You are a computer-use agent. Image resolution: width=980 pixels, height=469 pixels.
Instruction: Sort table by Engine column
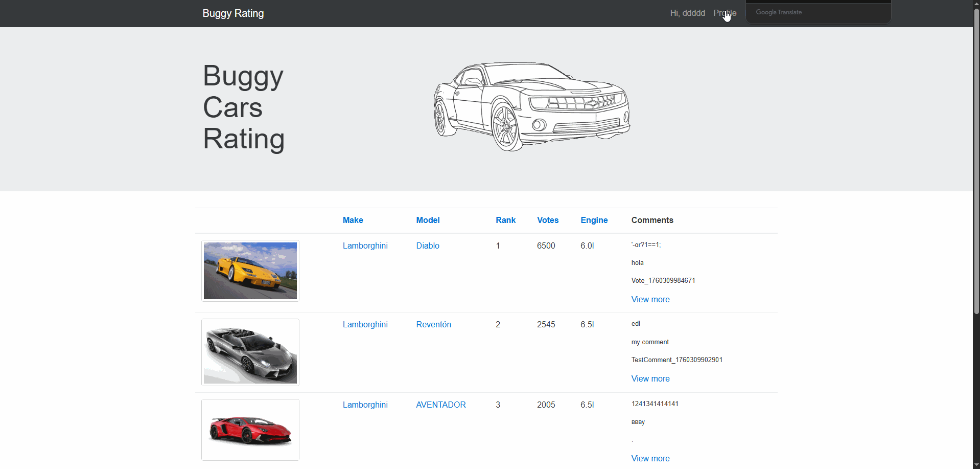click(594, 220)
